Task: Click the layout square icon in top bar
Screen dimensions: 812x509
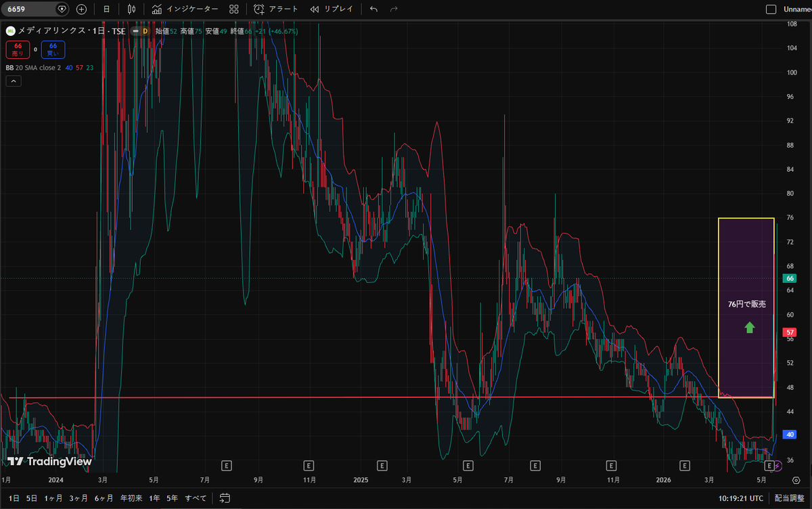Action: tap(770, 9)
